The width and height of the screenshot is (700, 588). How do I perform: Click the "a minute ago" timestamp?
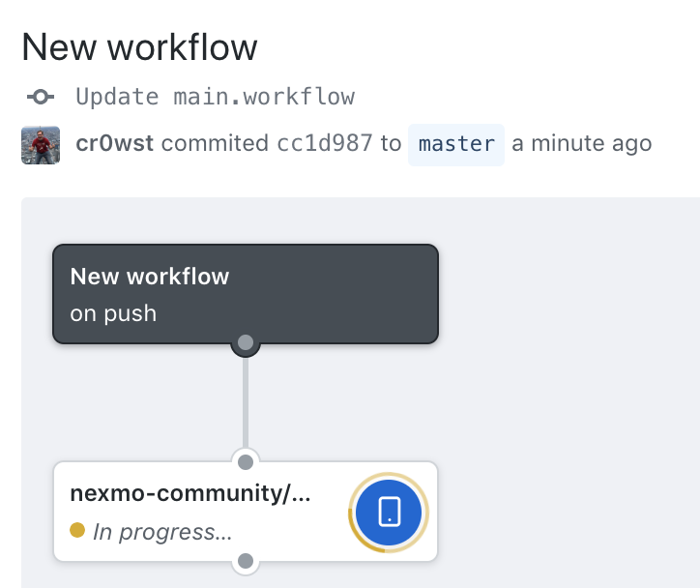(582, 143)
